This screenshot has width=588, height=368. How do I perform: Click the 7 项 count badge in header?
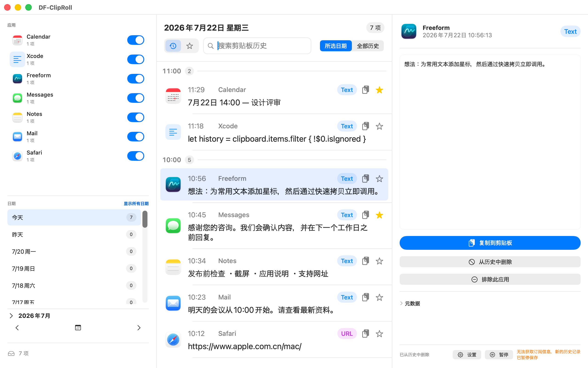coord(375,28)
